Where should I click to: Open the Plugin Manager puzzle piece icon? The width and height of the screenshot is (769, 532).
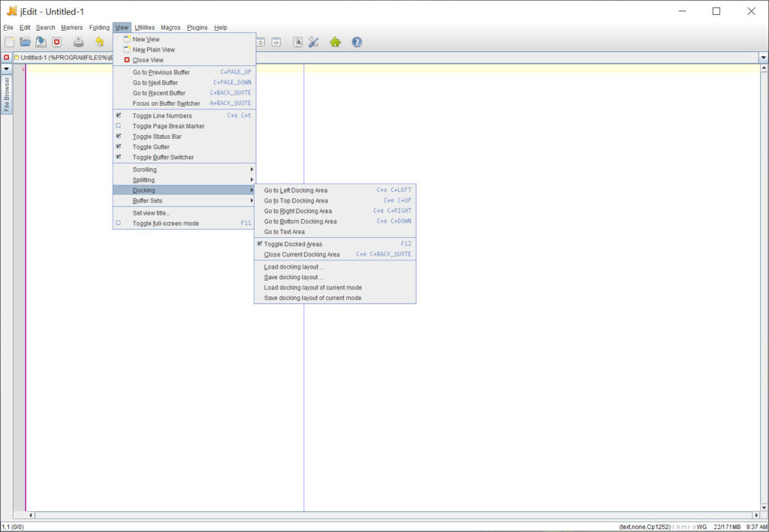pos(336,42)
